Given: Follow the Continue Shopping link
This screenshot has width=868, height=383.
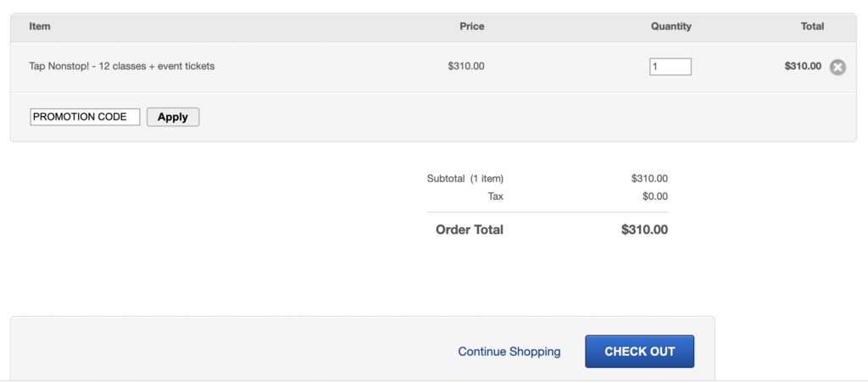Looking at the screenshot, I should click(x=509, y=352).
